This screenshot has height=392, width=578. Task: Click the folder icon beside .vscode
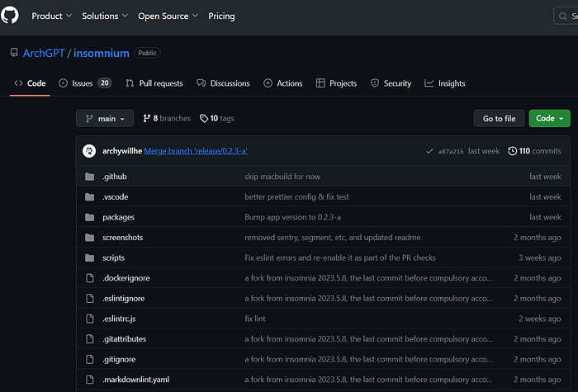[89, 196]
